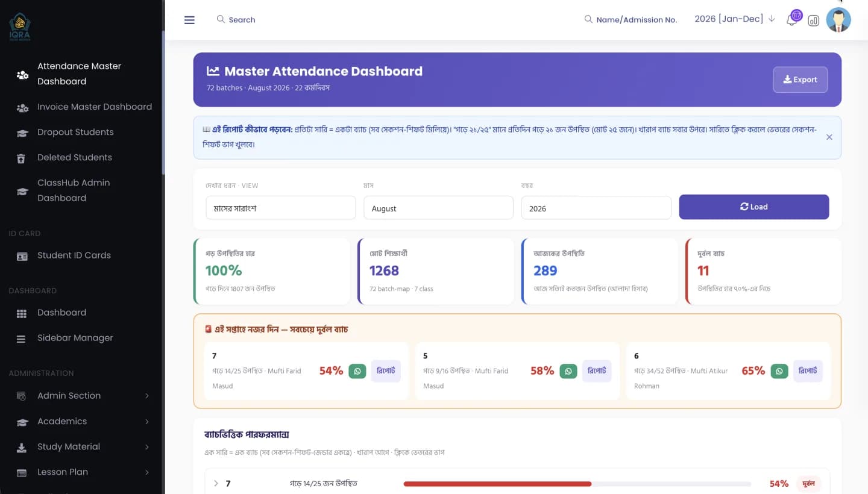Click the ClassHub Admin Dashboard link
This screenshot has width=868, height=494.
(x=74, y=190)
